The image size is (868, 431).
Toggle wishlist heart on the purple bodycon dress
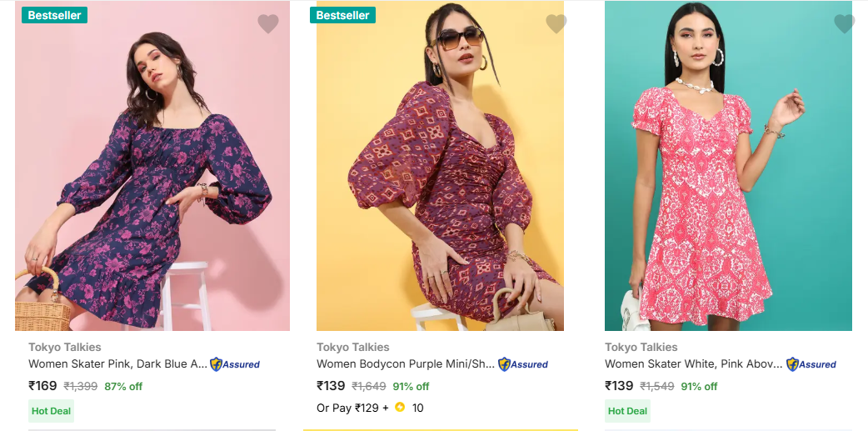[556, 24]
